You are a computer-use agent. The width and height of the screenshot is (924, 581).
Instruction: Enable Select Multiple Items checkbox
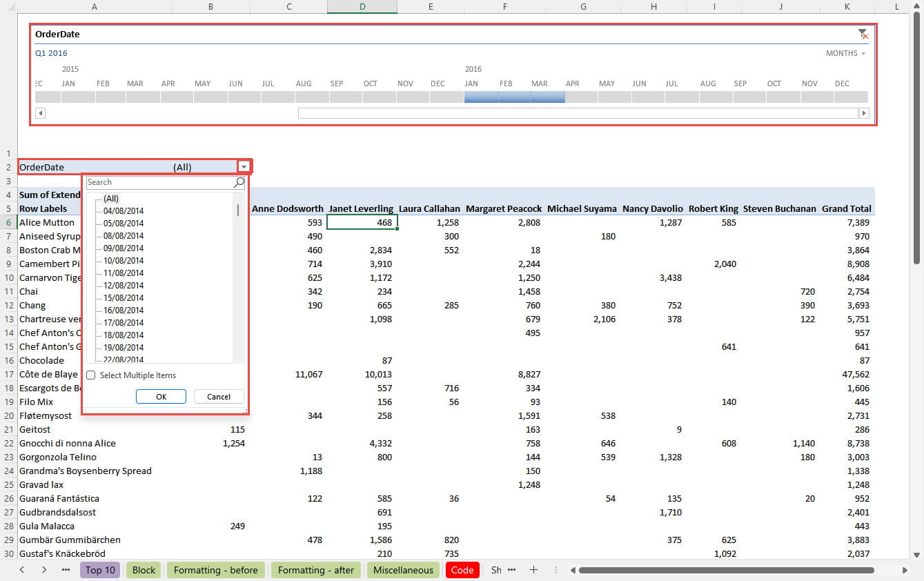[91, 375]
